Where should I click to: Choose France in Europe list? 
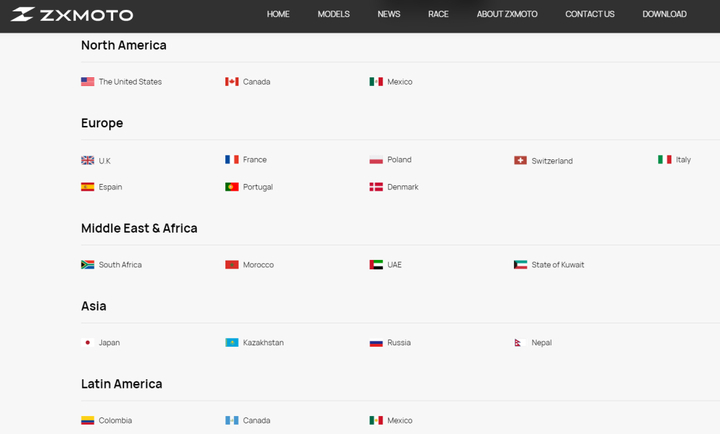255,159
